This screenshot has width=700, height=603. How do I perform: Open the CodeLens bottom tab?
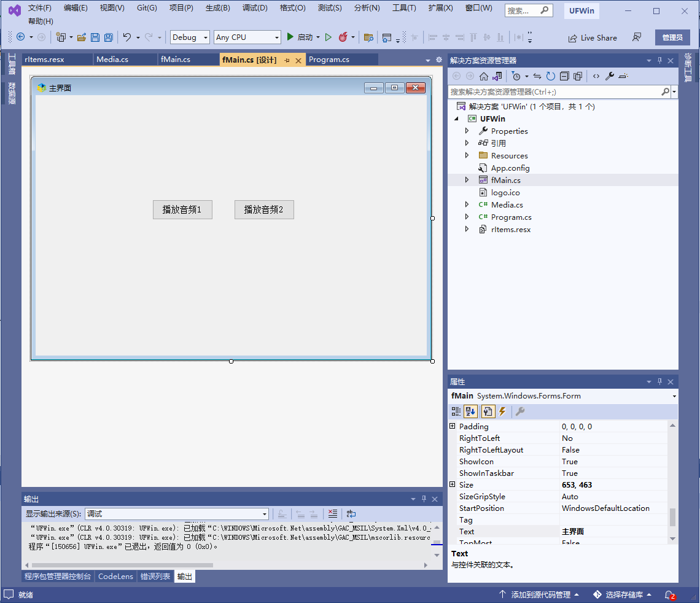click(x=115, y=577)
